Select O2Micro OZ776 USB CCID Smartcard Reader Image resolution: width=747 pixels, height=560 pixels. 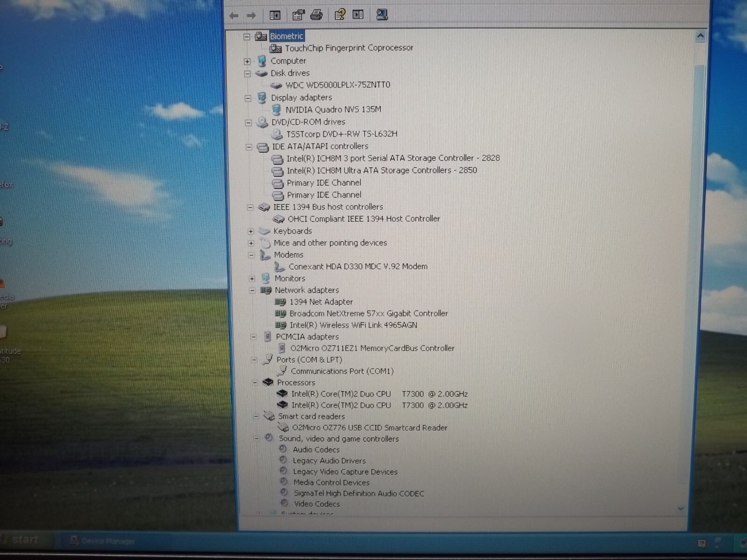[370, 428]
